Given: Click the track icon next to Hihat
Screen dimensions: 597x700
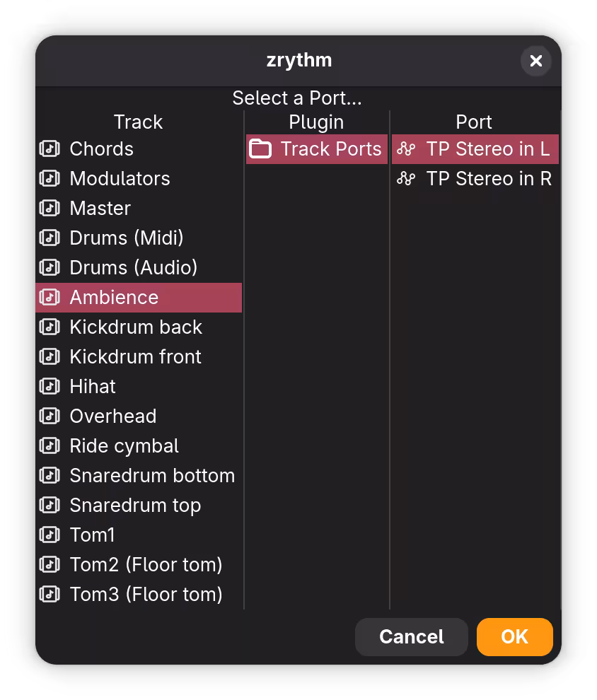Looking at the screenshot, I should coord(50,386).
